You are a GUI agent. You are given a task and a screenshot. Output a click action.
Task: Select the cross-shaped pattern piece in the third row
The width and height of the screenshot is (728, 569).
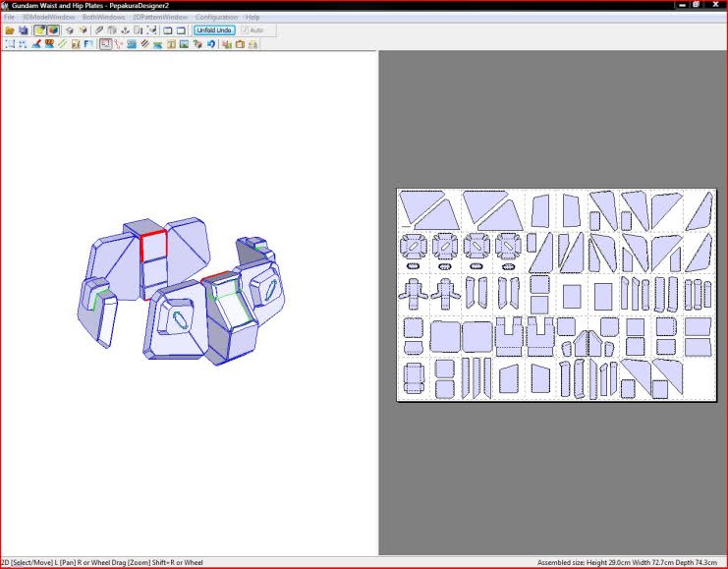point(413,294)
